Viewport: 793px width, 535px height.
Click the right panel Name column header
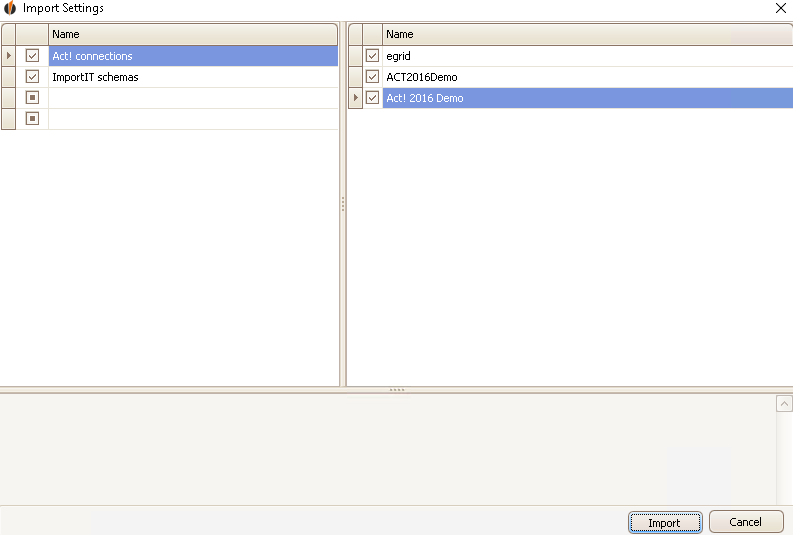588,34
